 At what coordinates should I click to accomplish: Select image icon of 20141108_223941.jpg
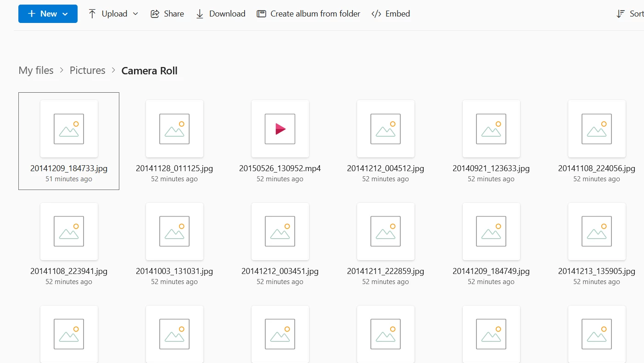[69, 231]
